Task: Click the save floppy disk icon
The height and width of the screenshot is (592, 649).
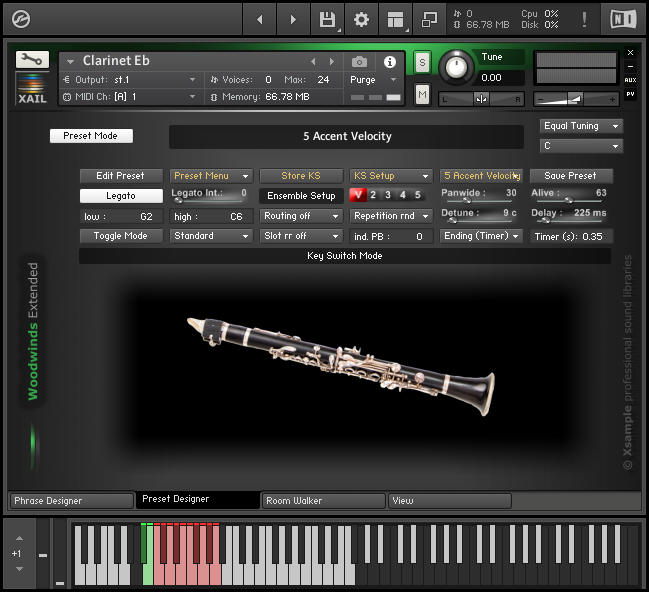Action: point(327,19)
